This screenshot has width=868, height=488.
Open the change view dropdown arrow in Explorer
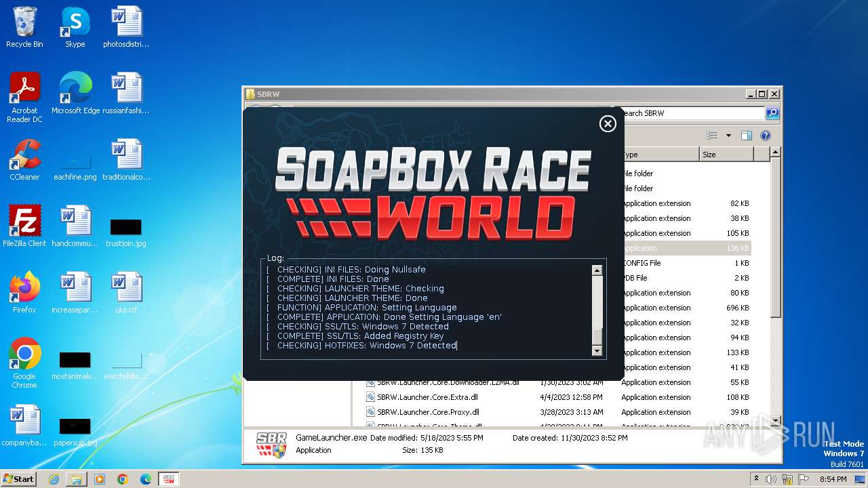coord(728,136)
